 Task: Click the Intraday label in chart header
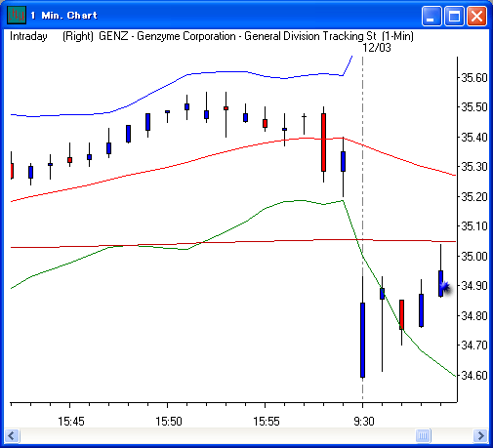pyautogui.click(x=28, y=36)
